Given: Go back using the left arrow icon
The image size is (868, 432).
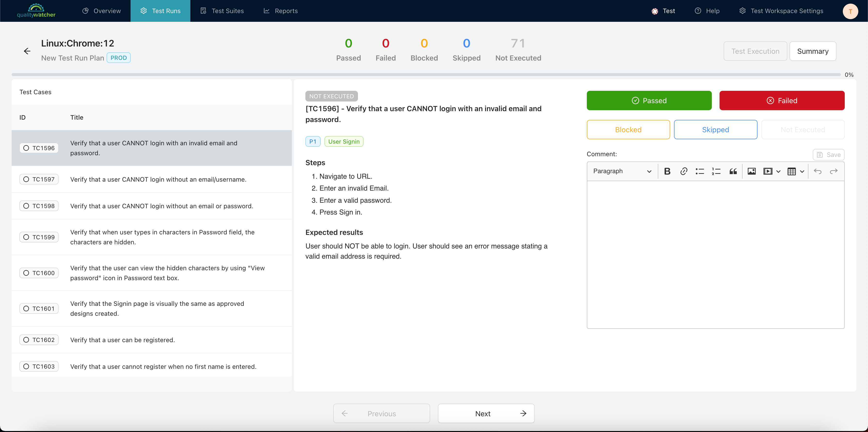Looking at the screenshot, I should coord(27,51).
